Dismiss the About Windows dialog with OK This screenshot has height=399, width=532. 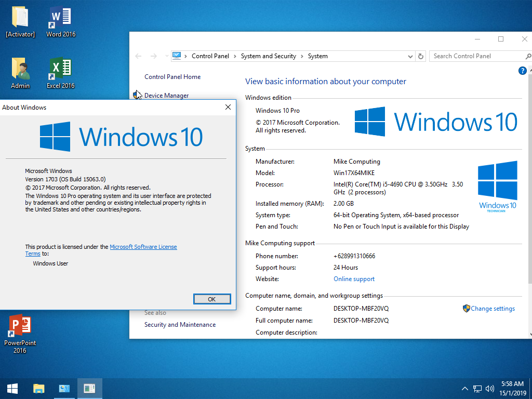click(x=212, y=299)
